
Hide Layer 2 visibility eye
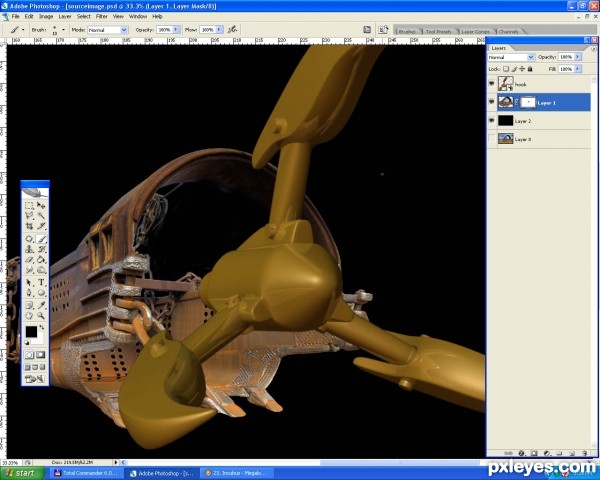(x=492, y=121)
